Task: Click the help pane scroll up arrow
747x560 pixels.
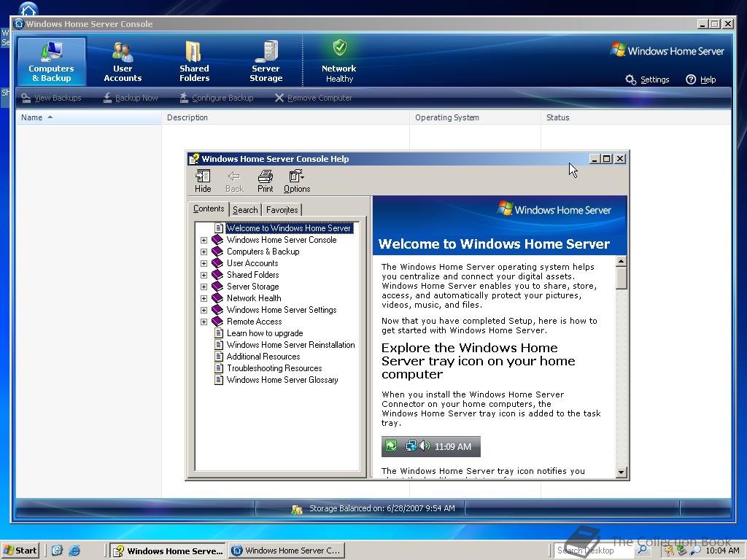Action: point(622,261)
